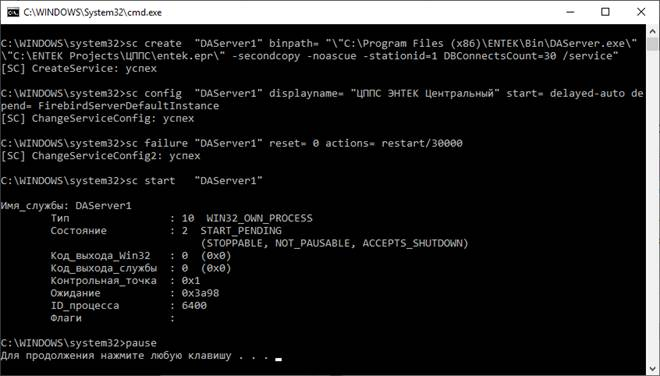Click the sc start "DAServer1" command
660x376 pixels.
[x=132, y=181]
